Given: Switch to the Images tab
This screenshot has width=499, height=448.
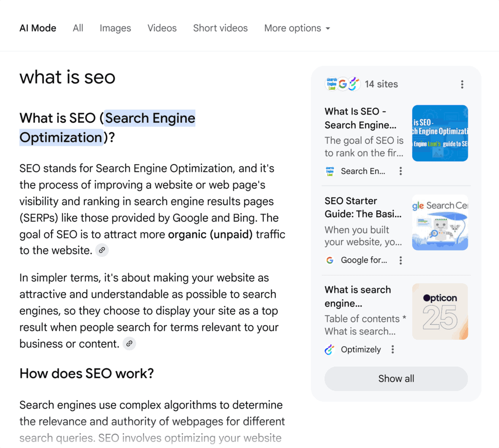Looking at the screenshot, I should [115, 28].
